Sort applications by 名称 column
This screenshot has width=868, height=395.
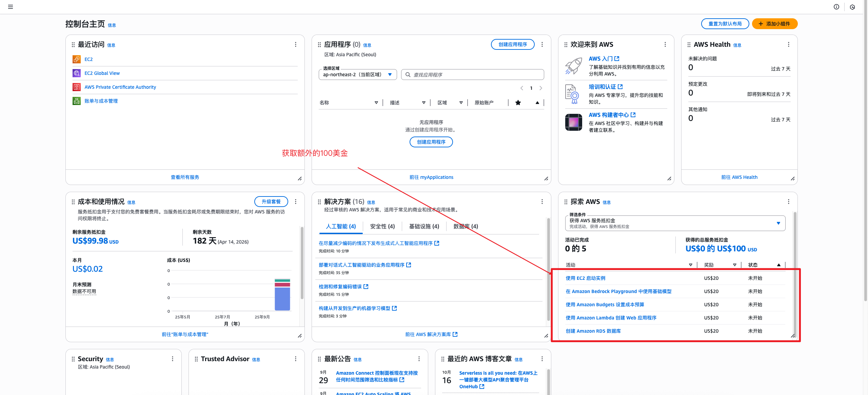click(376, 103)
